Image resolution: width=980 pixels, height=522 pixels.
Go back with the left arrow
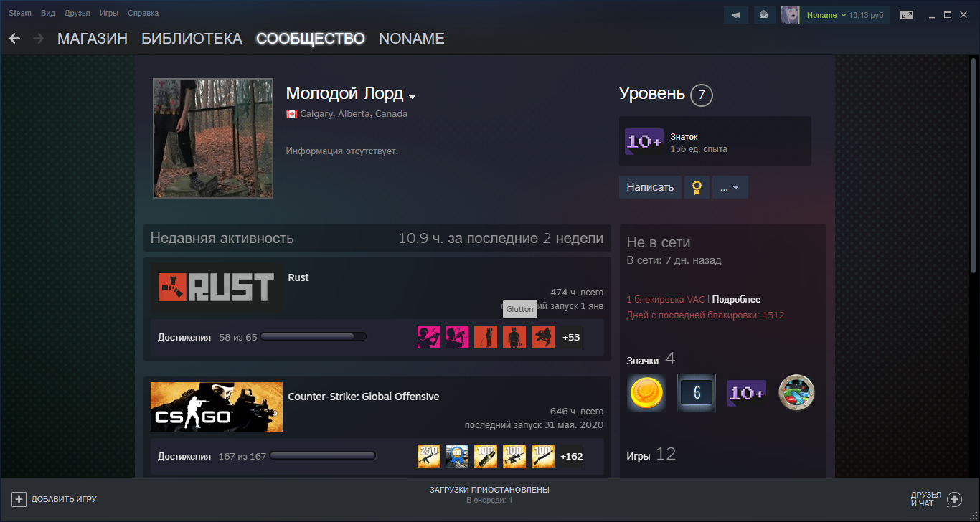[x=14, y=39]
